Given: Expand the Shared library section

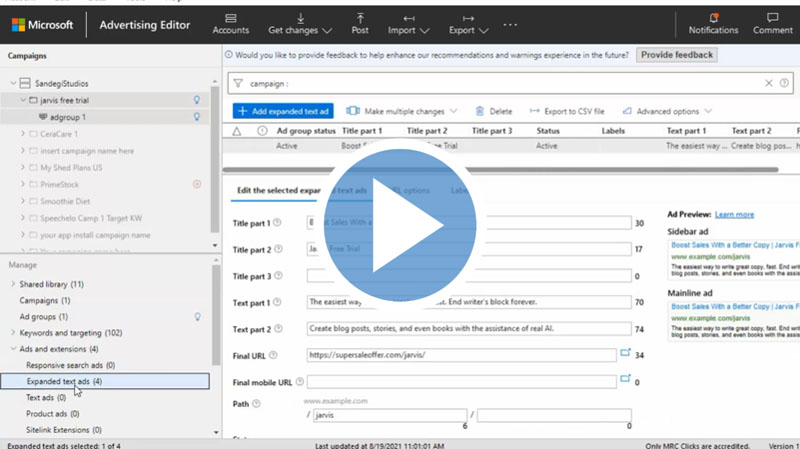Looking at the screenshot, I should coord(13,284).
